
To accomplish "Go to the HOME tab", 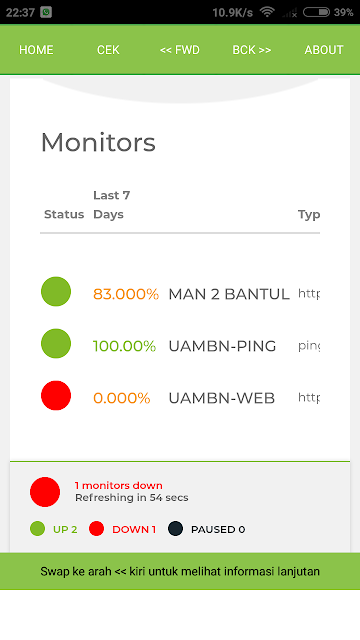I will coord(36,50).
